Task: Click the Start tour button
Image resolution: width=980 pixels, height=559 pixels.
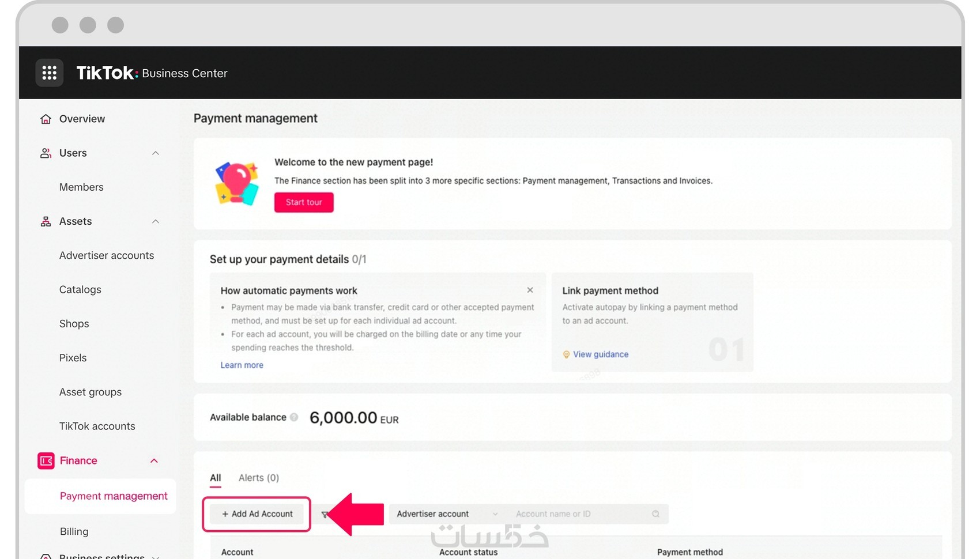Action: pos(304,202)
